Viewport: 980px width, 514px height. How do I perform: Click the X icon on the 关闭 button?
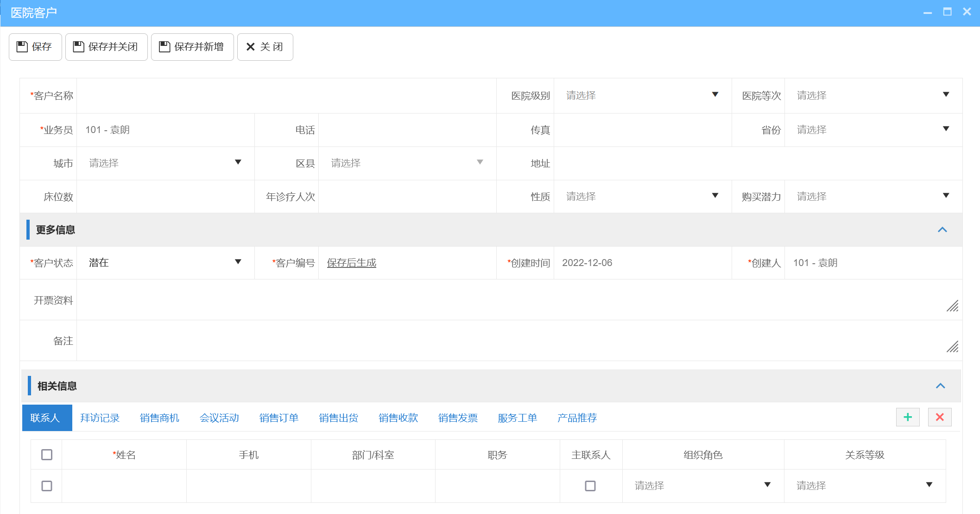pos(251,47)
